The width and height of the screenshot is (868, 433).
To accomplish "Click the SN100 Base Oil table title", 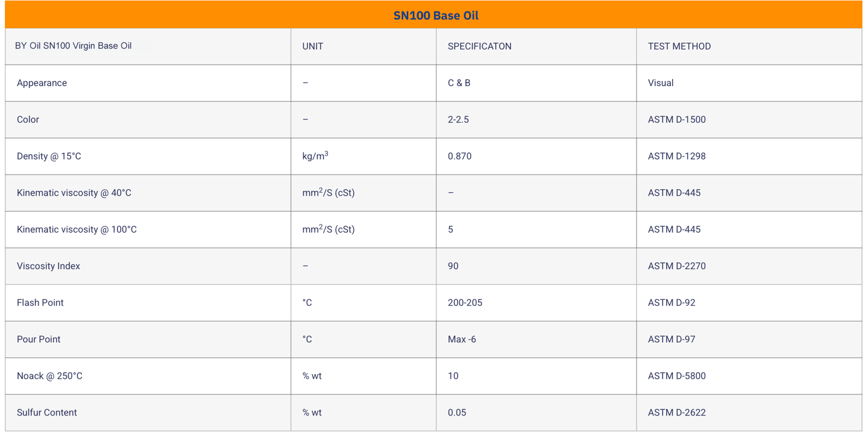I will pyautogui.click(x=436, y=16).
